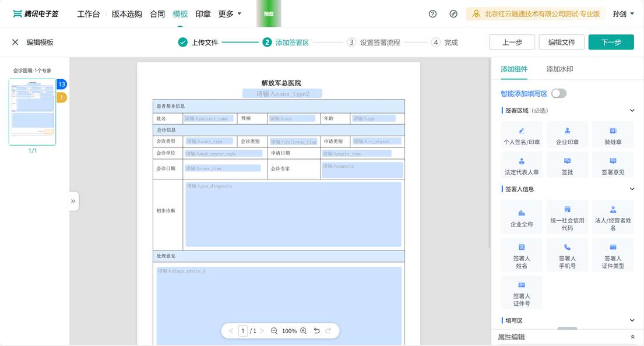Collapse the 签署人信息 section
644x346 pixels.
tap(632, 189)
